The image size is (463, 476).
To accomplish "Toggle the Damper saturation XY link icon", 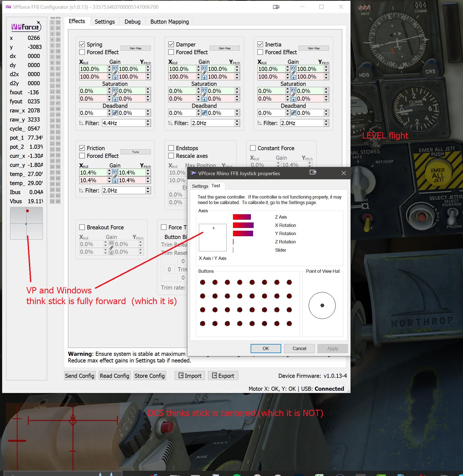I will click(x=204, y=90).
